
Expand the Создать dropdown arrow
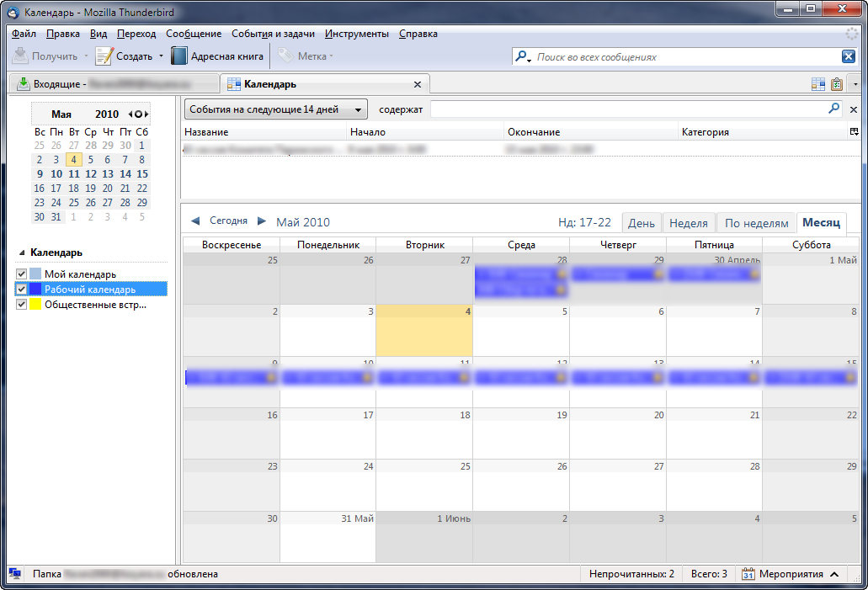pos(161,56)
